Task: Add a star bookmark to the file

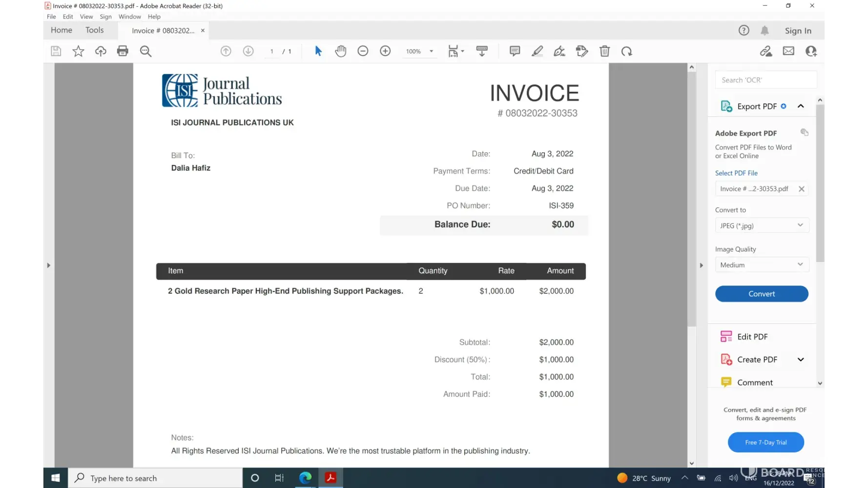Action: [x=78, y=51]
